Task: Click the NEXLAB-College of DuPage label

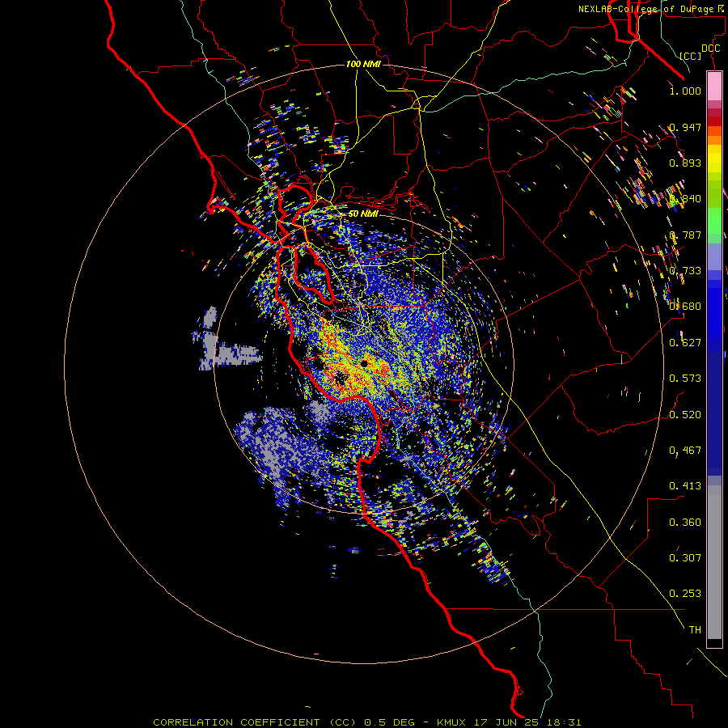Action: click(651, 9)
